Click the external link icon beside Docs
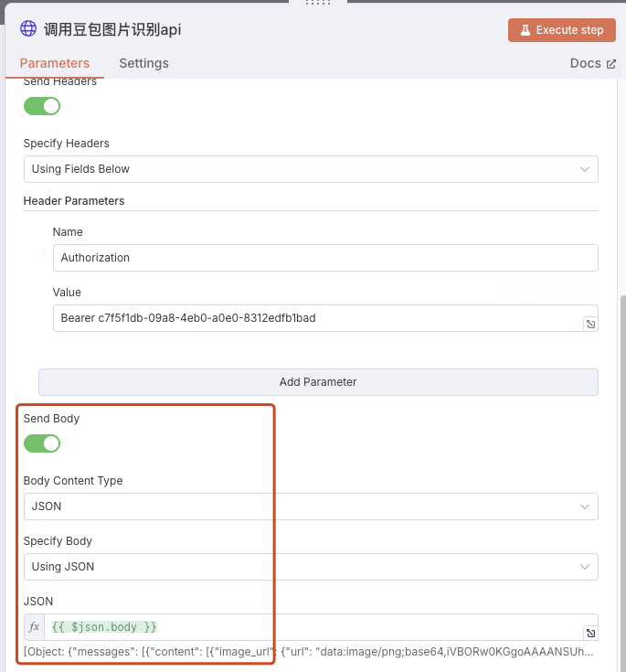The height and width of the screenshot is (672, 626). 611,64
